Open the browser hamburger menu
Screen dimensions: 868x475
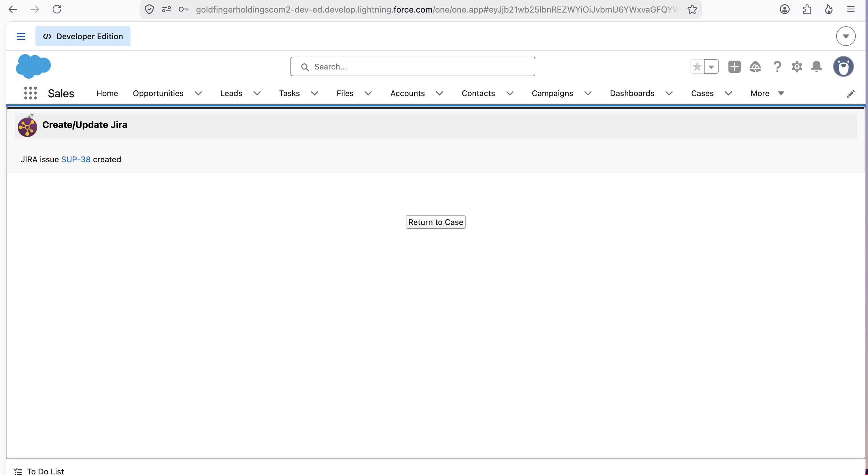tap(851, 9)
